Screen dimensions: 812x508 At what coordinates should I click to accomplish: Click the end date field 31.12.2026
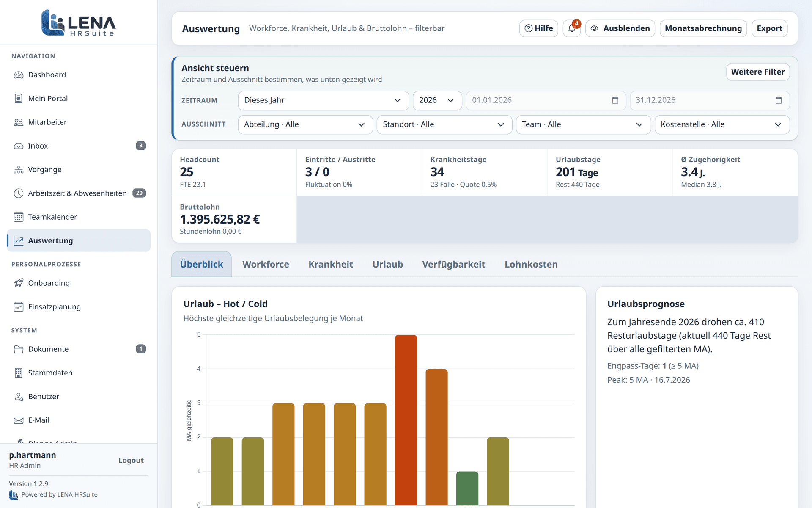tap(710, 101)
